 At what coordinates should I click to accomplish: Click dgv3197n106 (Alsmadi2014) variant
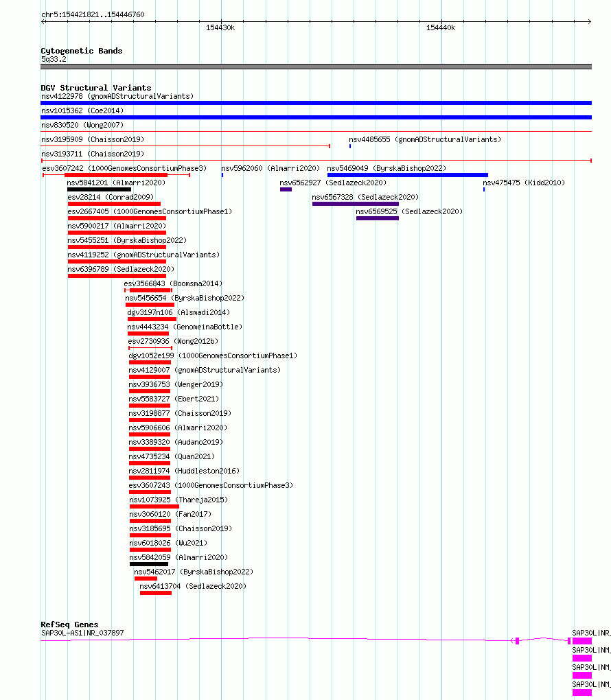(x=178, y=312)
